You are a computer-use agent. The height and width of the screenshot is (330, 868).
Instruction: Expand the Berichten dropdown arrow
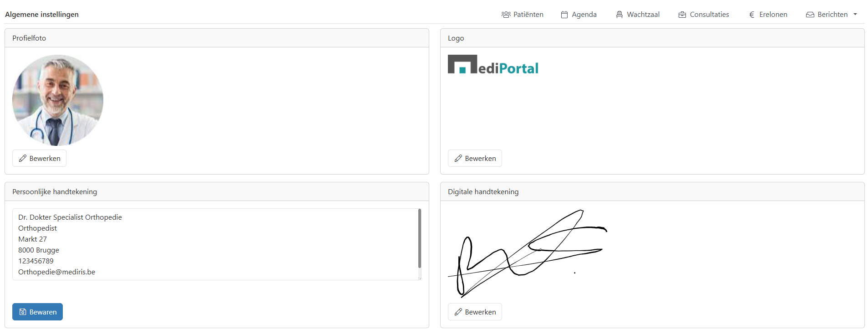click(855, 15)
